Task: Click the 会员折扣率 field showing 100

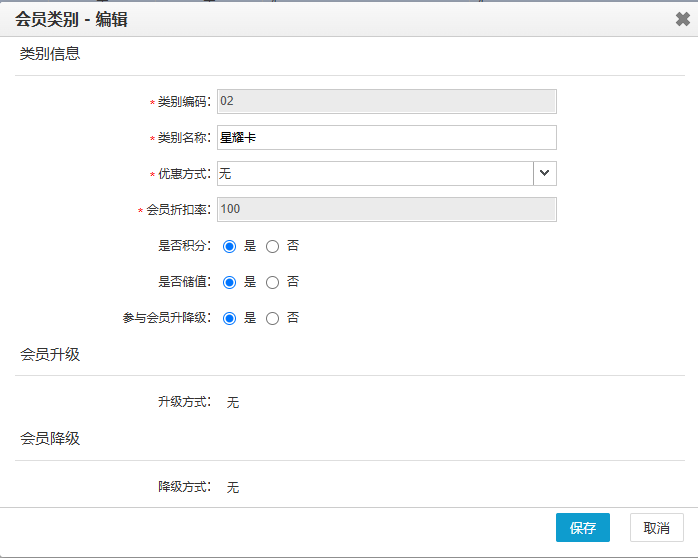Action: pos(386,209)
